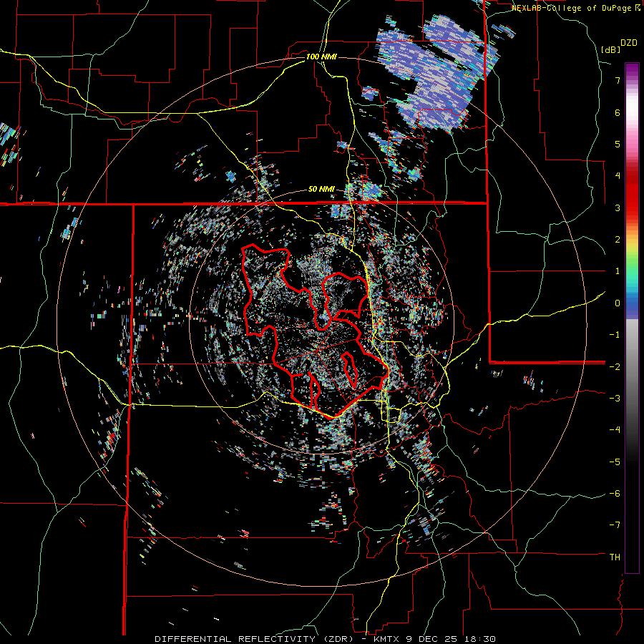Click the "TH" threshold label on scale
Screen dimensions: 644x644
[615, 557]
